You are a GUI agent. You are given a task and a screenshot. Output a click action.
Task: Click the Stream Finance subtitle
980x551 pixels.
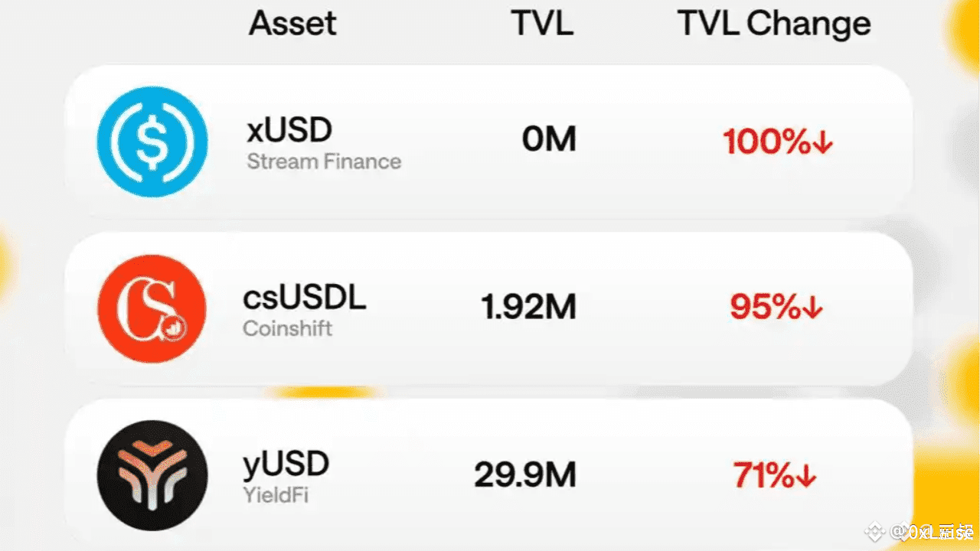(x=324, y=162)
